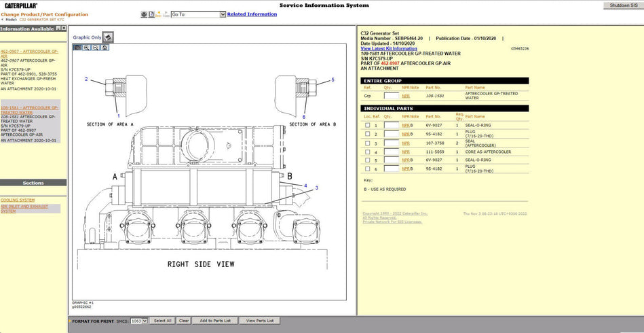Close the Information Available panel
Viewport: 644px width, 333px height.
(x=64, y=29)
